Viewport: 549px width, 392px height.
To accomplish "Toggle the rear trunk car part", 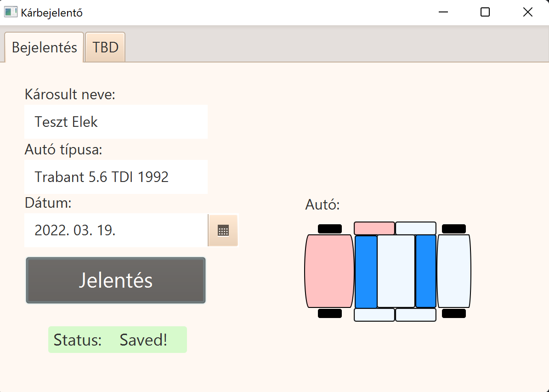I will [x=454, y=271].
